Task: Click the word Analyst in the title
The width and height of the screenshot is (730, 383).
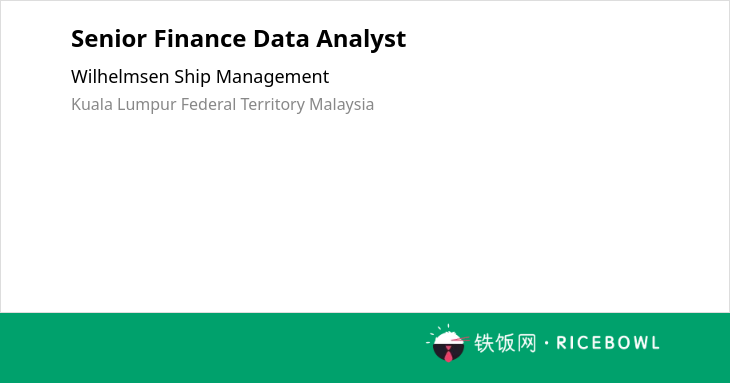Action: pos(361,40)
